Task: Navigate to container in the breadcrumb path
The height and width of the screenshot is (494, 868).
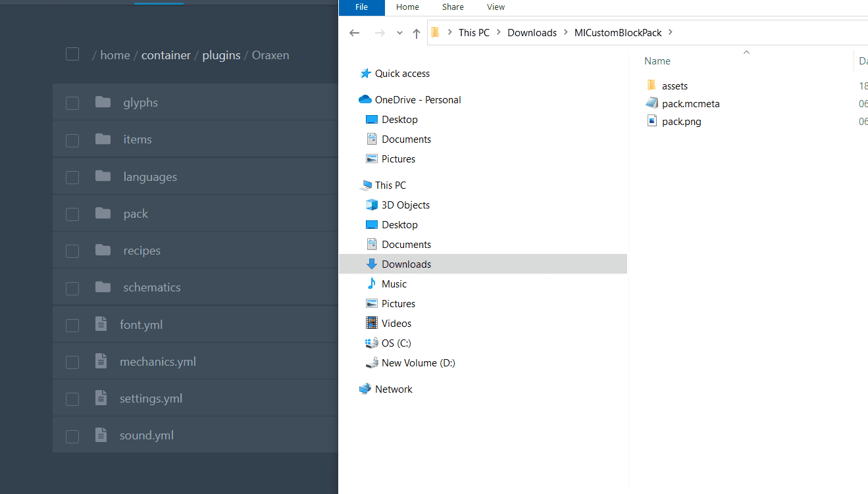Action: click(x=166, y=55)
